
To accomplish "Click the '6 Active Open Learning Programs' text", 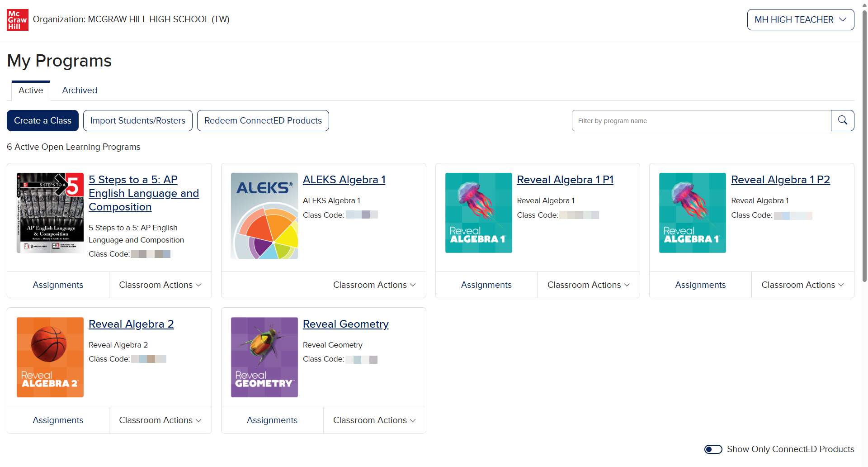I will [x=74, y=147].
